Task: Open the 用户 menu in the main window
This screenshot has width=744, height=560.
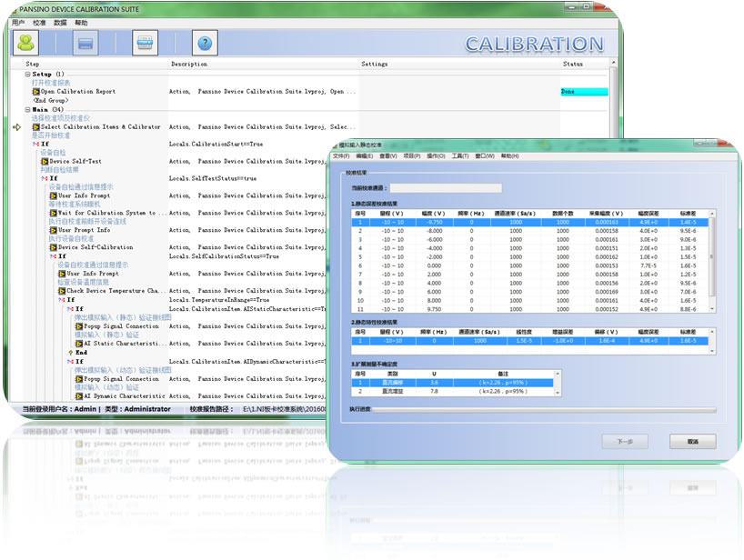Action: (x=18, y=22)
